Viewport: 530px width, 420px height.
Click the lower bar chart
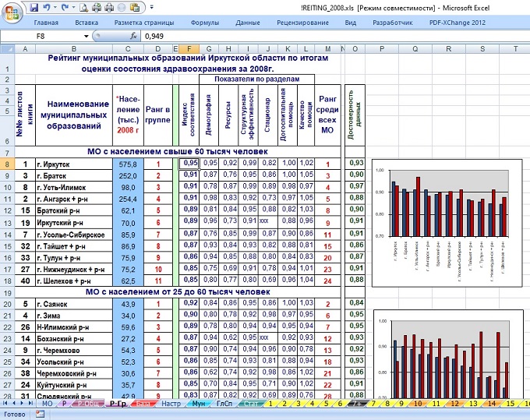(448, 354)
